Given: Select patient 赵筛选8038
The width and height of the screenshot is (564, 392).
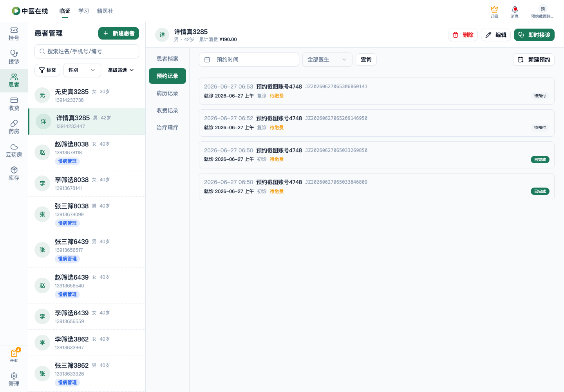Looking at the screenshot, I should tap(87, 152).
